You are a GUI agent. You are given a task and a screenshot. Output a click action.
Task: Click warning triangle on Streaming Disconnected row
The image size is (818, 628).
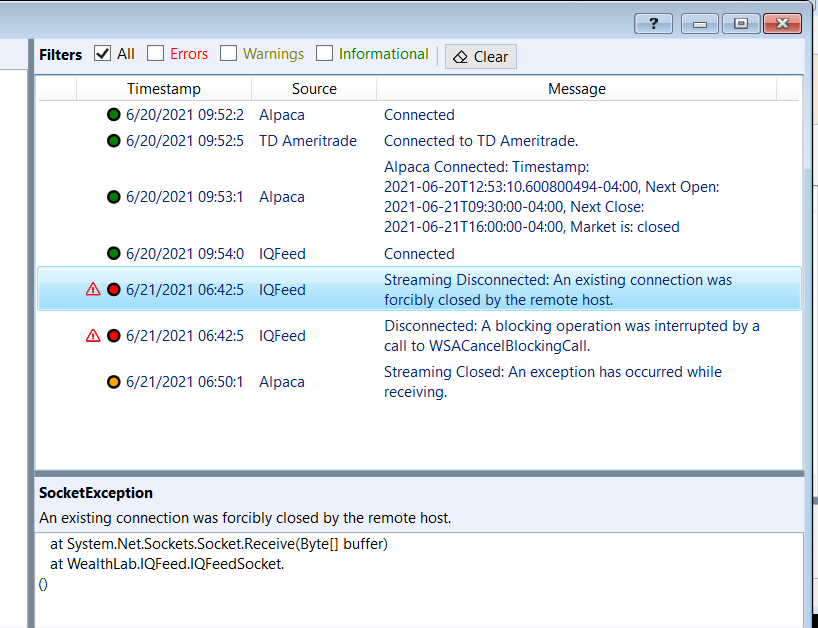(x=93, y=289)
